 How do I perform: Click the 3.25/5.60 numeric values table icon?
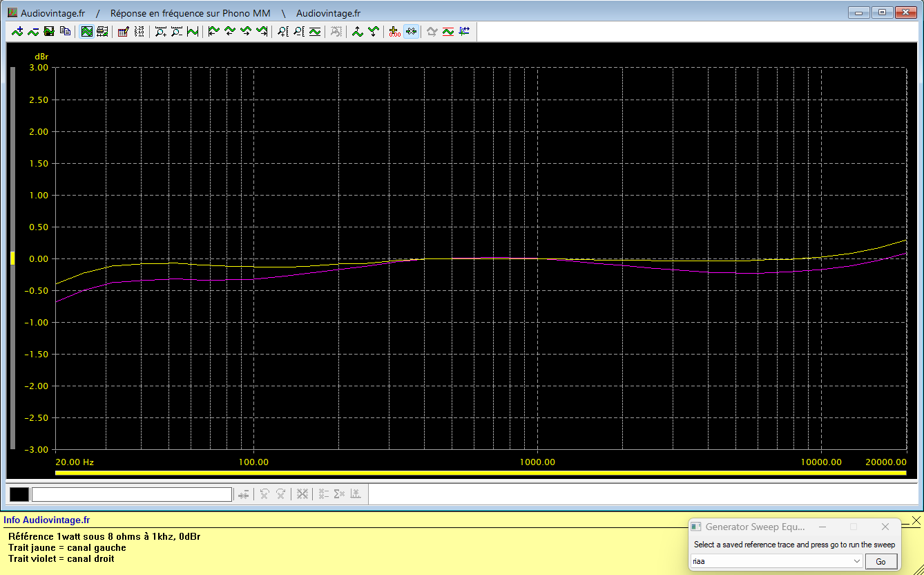(x=139, y=31)
